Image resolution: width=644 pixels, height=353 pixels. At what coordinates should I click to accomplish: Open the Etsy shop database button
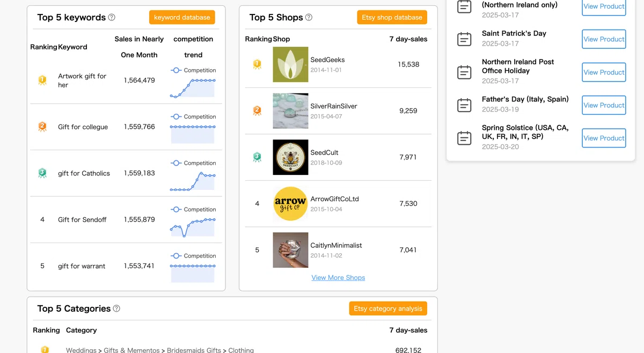[392, 17]
